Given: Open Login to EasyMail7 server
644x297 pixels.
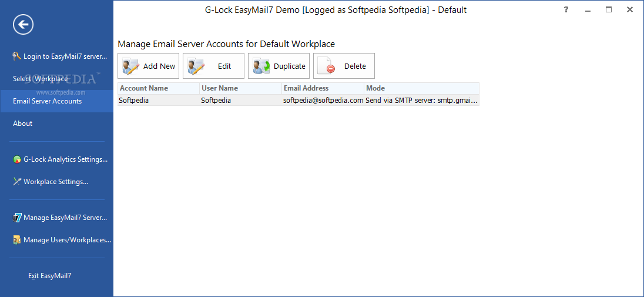Looking at the screenshot, I should (57, 56).
